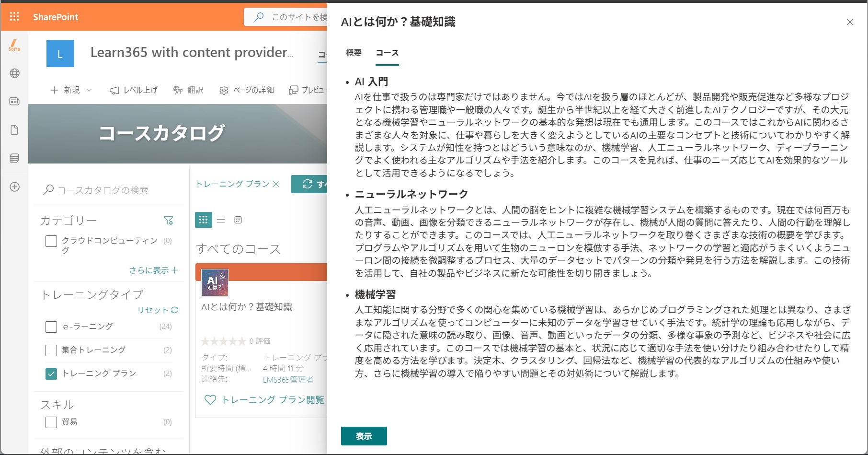This screenshot has width=868, height=455.
Task: Click the AI course thumbnail image
Action: point(215,282)
